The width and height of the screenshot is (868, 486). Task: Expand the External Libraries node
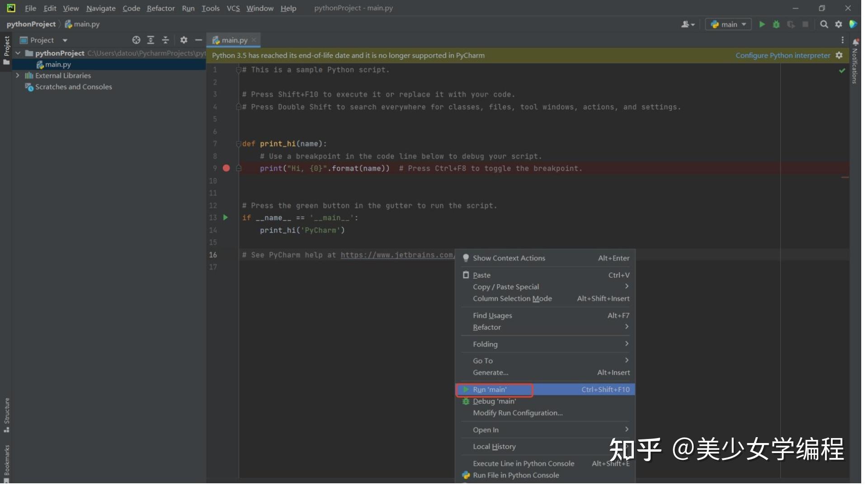[x=17, y=75]
